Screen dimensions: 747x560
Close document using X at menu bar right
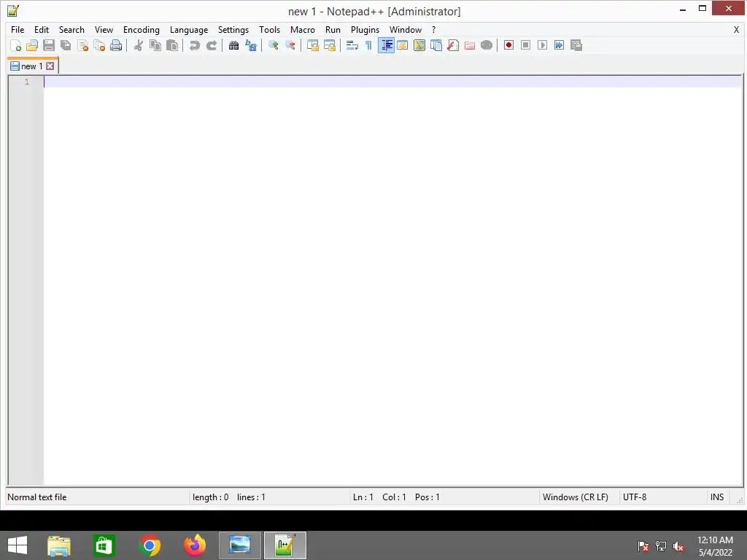(736, 29)
